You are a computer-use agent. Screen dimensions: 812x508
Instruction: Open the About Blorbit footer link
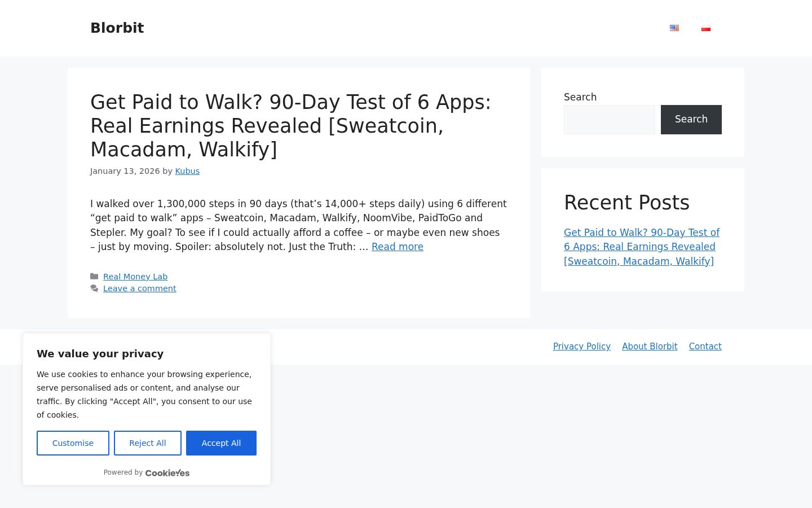click(650, 347)
